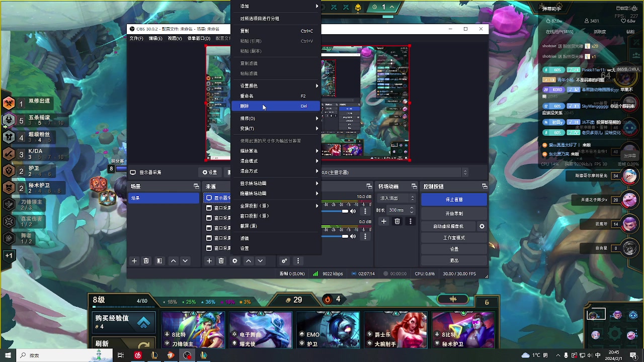Viewport: 644px width, 362px height.
Task: Buy the 爵士乐 大腕射手 champion card
Action: (x=395, y=330)
